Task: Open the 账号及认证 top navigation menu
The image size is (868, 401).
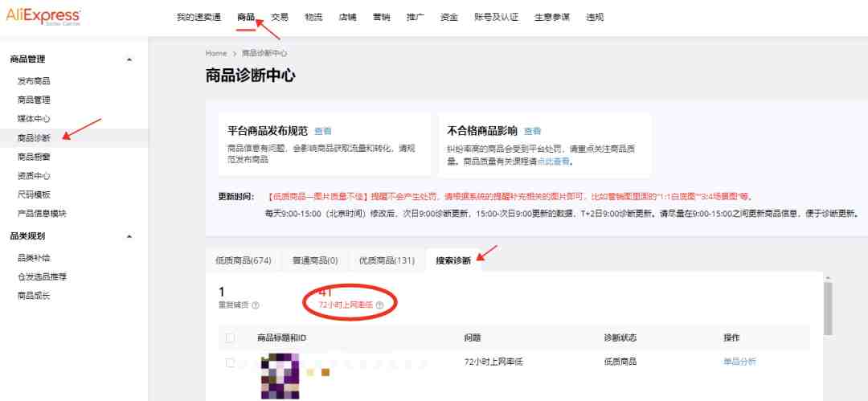Action: pos(497,17)
